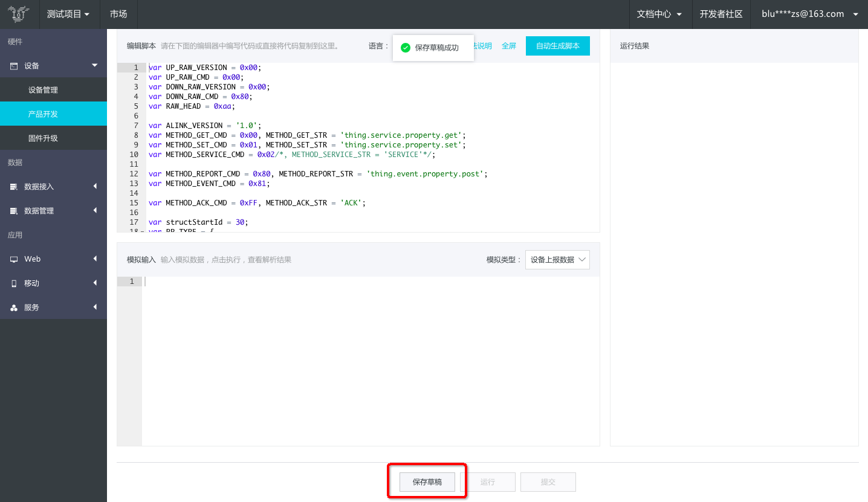The width and height of the screenshot is (868, 502).
Task: Expand the 数据接入 arrow
Action: point(95,186)
